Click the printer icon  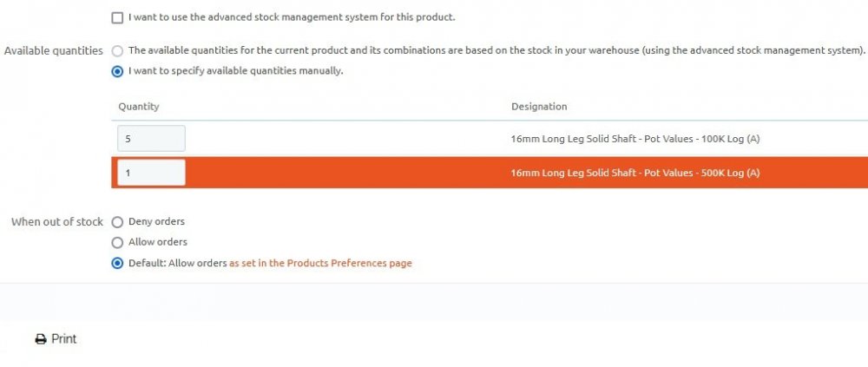point(40,339)
